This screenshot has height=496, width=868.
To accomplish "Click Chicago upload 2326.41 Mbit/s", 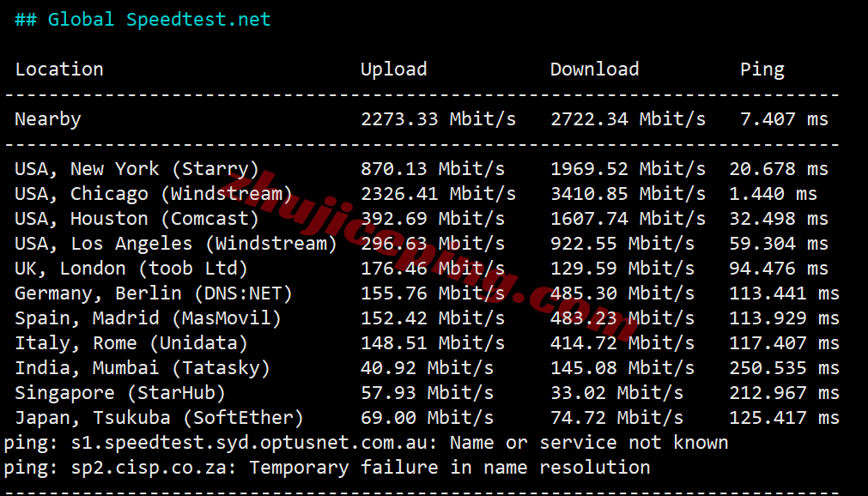I will tap(439, 194).
